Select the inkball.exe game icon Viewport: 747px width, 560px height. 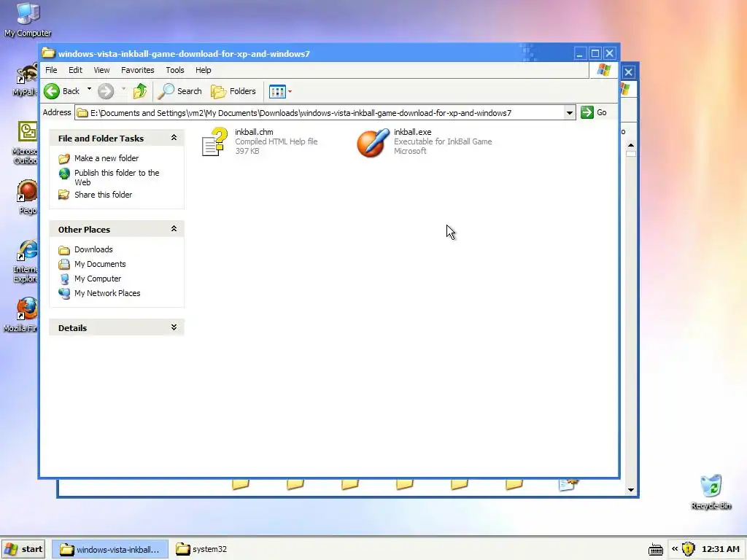click(373, 142)
